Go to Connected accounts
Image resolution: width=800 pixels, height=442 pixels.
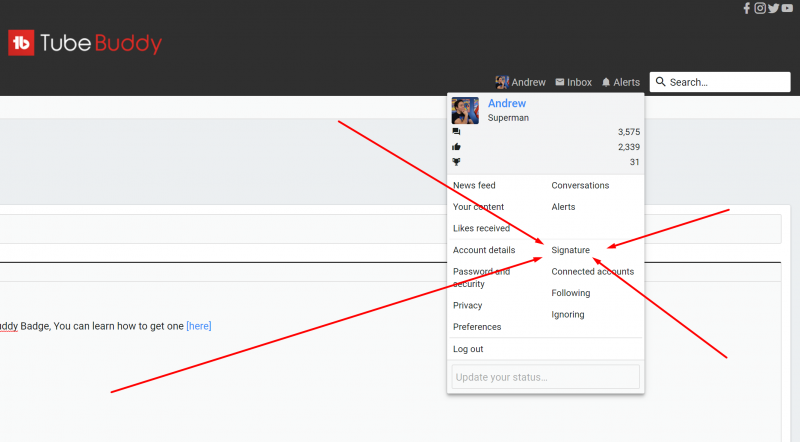pyautogui.click(x=592, y=271)
